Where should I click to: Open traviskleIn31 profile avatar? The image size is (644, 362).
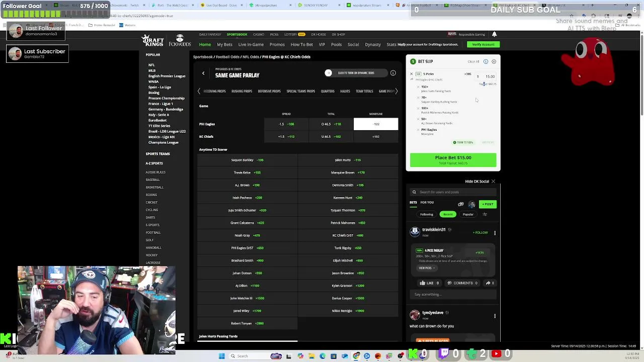[x=415, y=231]
